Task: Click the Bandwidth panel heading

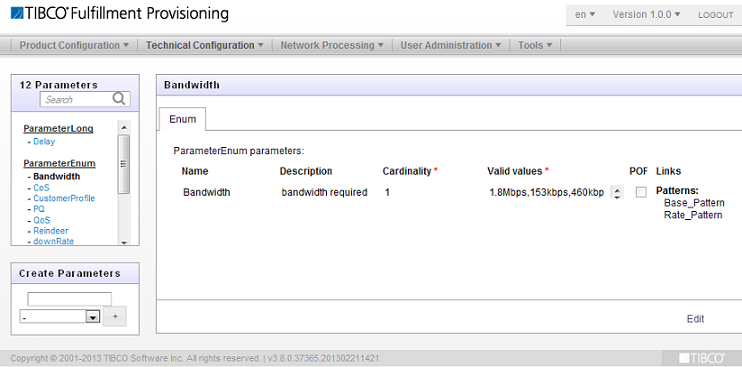Action: tap(192, 85)
